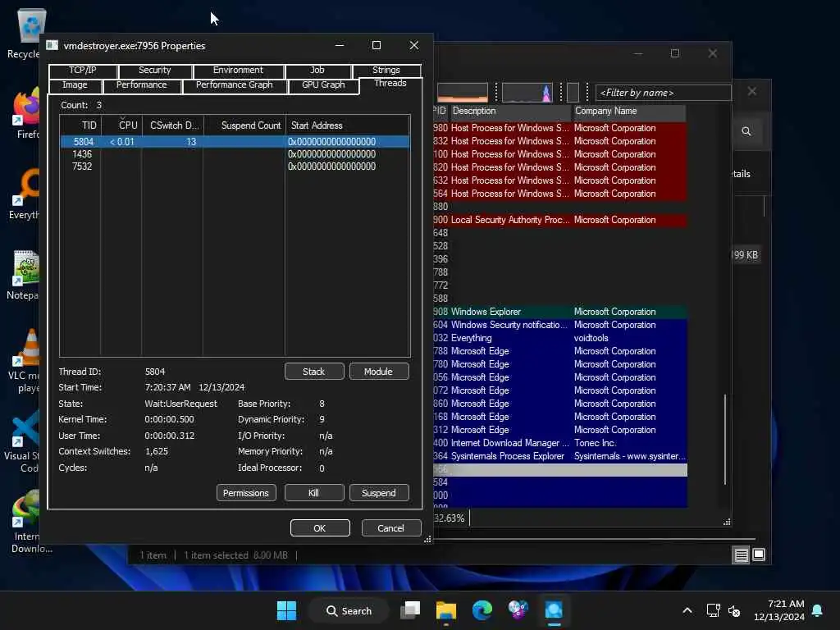This screenshot has height=630, width=840.
Task: Switch to the TCP/IP tab
Action: point(83,71)
